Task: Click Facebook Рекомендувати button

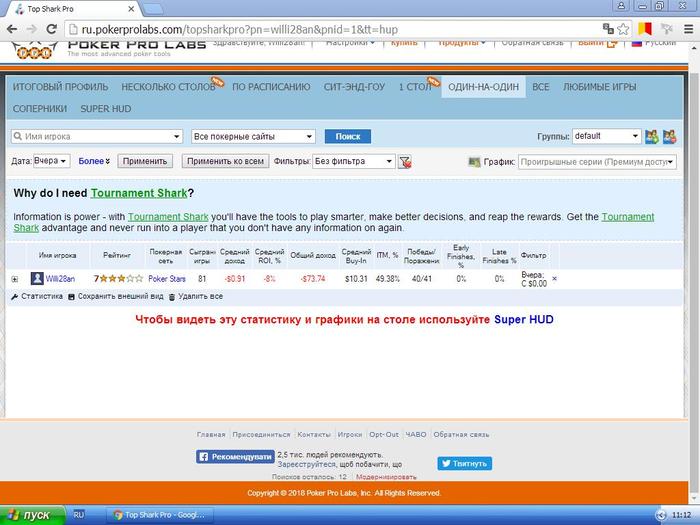Action: click(235, 457)
